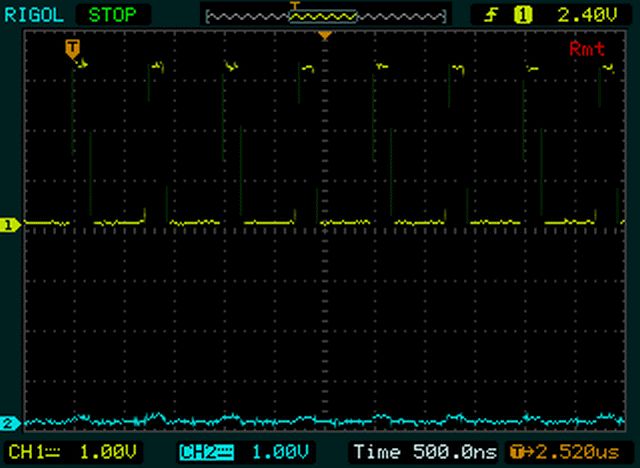Click the 2.520us trigger offset readout
Screen dimensions: 640x468
tap(565, 452)
